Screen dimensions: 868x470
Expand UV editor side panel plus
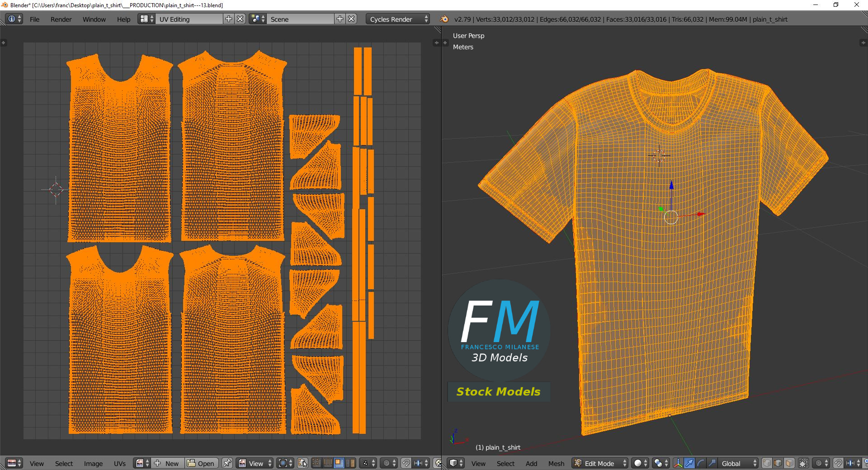pos(436,42)
